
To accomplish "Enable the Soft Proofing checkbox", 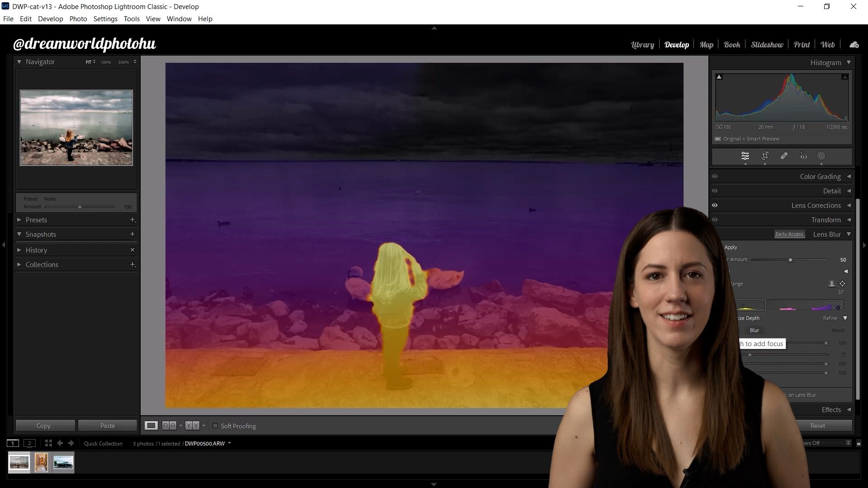I will [215, 426].
